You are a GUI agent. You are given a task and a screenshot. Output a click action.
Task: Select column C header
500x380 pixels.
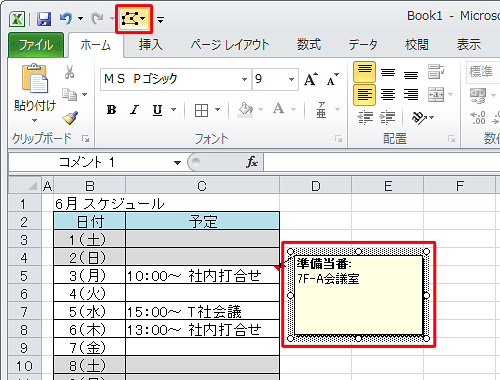pyautogui.click(x=202, y=186)
